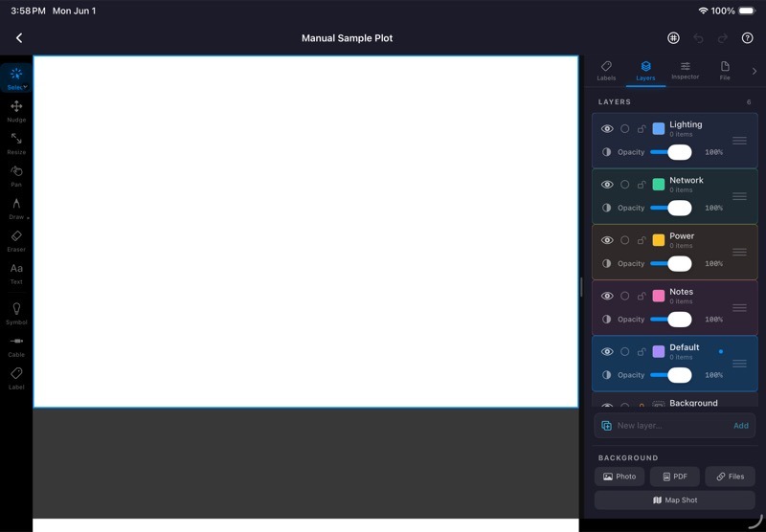This screenshot has height=532, width=766.
Task: Click the undo arrow icon
Action: pos(698,38)
